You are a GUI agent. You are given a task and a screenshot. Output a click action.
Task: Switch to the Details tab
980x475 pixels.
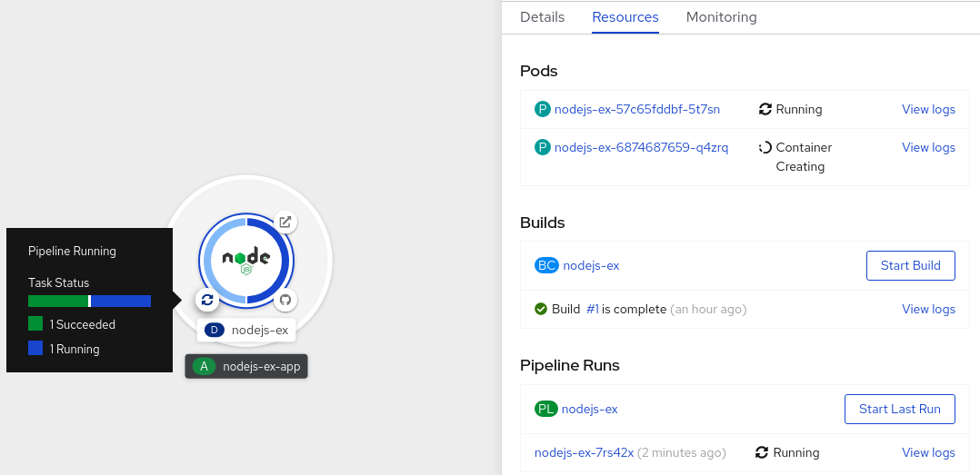[542, 17]
